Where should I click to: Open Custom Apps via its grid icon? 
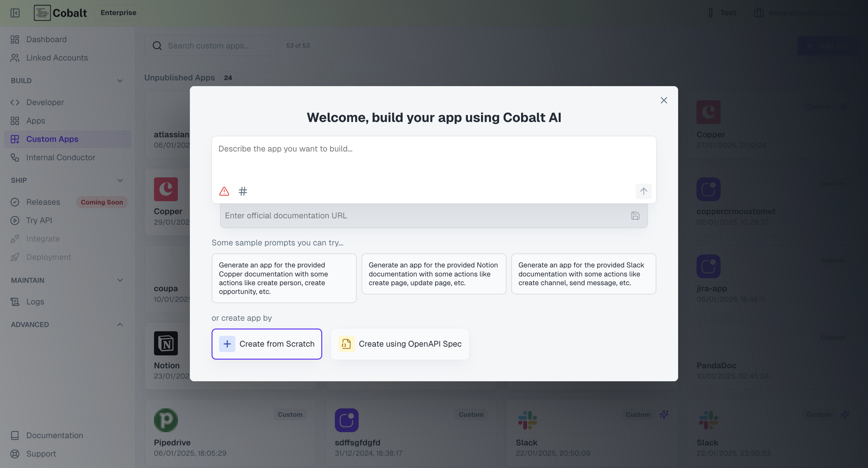click(x=15, y=139)
